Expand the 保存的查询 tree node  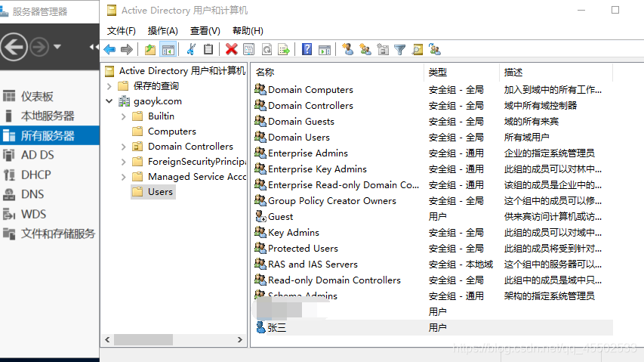(109, 86)
